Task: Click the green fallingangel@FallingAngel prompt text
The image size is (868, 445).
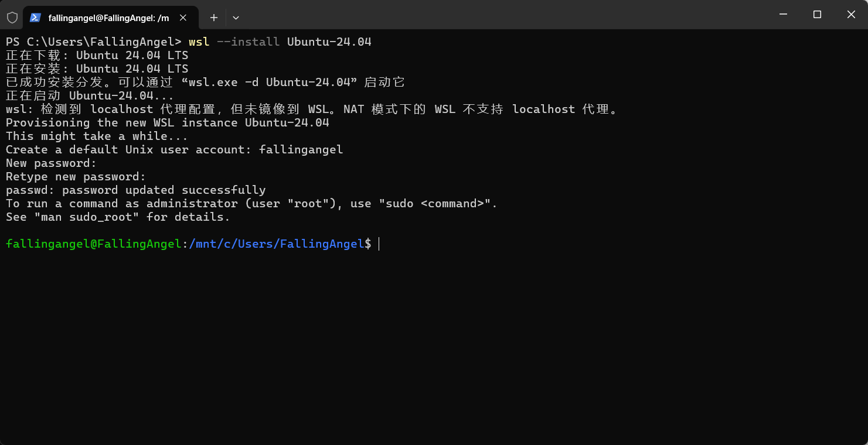Action: coord(94,244)
